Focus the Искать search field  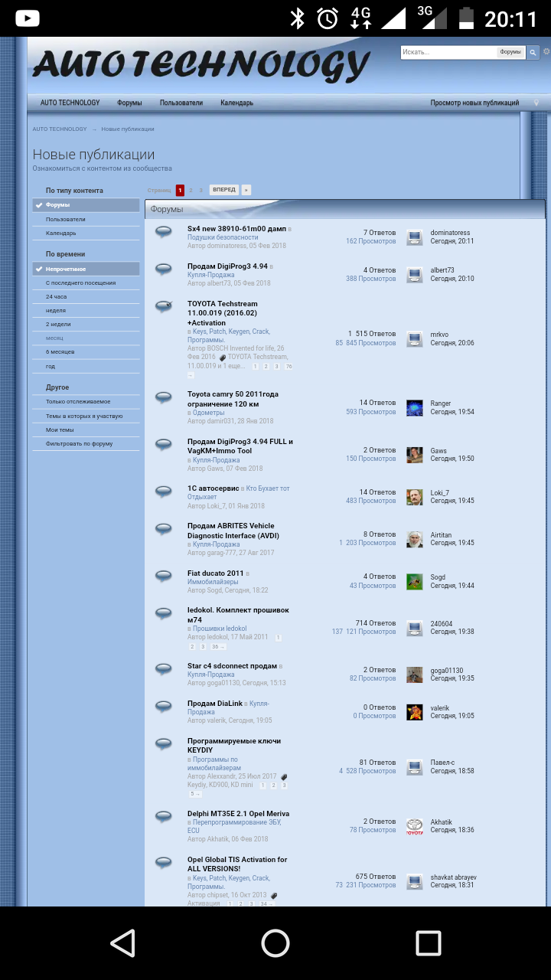point(448,52)
